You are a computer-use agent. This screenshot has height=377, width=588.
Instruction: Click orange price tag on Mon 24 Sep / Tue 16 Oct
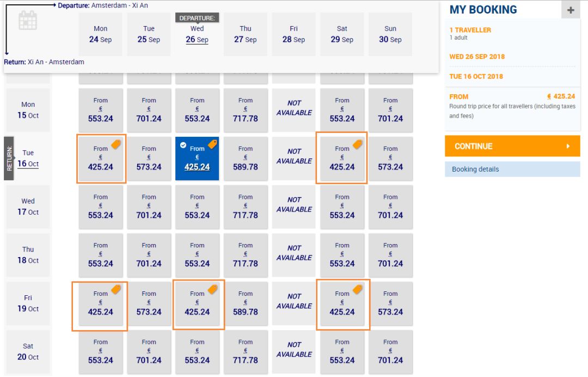point(116,144)
